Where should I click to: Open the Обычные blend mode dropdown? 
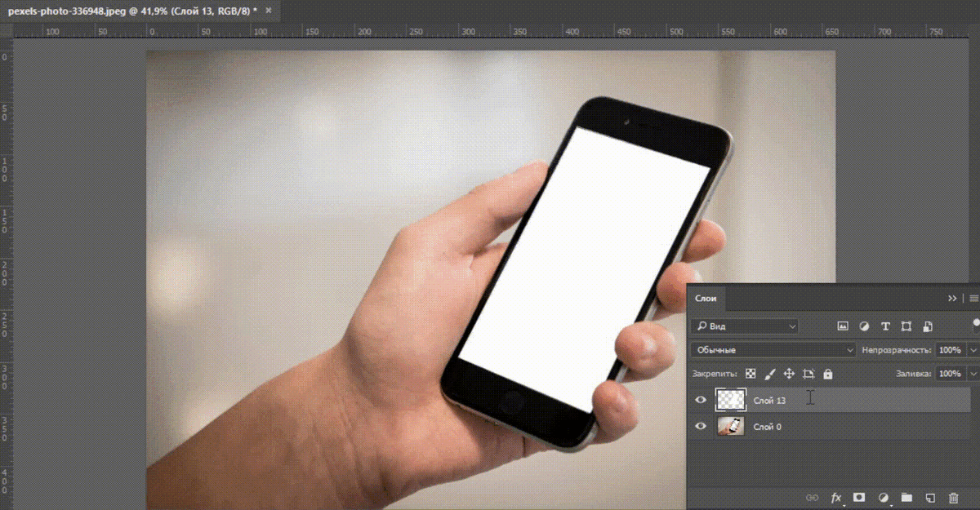click(x=773, y=350)
